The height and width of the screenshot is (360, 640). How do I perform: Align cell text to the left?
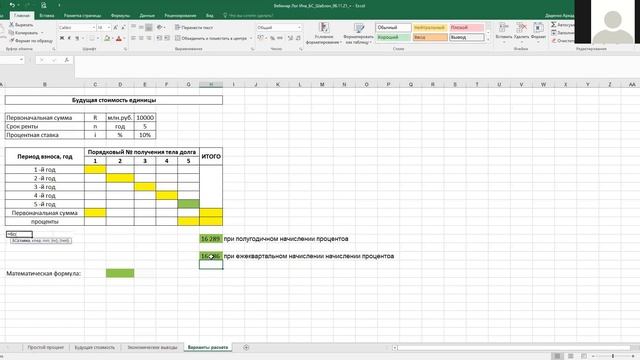pos(133,38)
